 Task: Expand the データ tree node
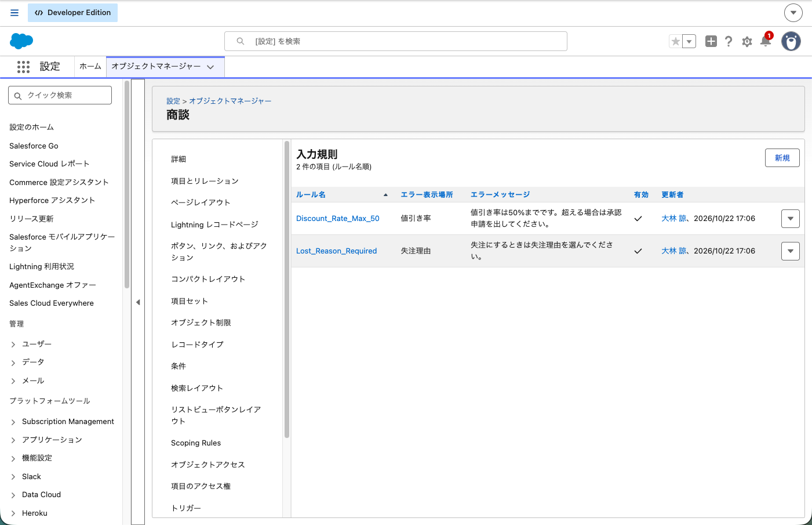point(13,363)
